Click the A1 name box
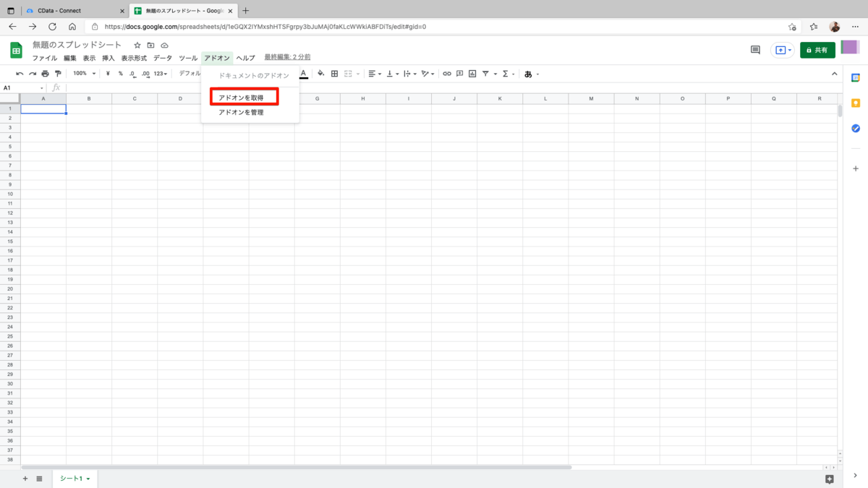This screenshot has width=868, height=488. (22, 87)
